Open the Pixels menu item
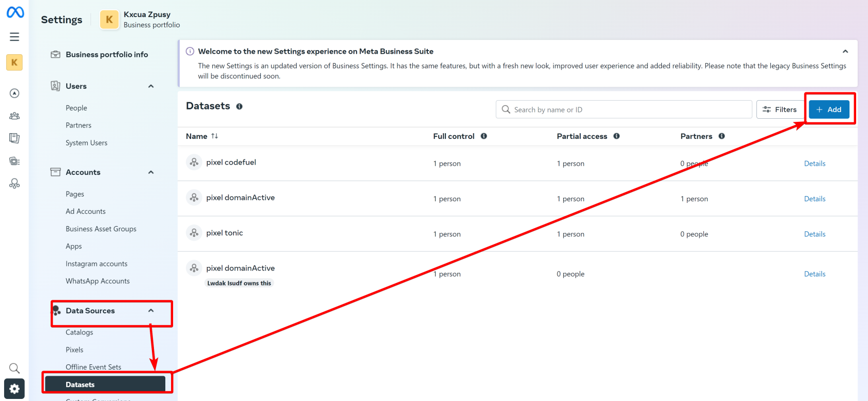Image resolution: width=868 pixels, height=401 pixels. [x=74, y=350]
